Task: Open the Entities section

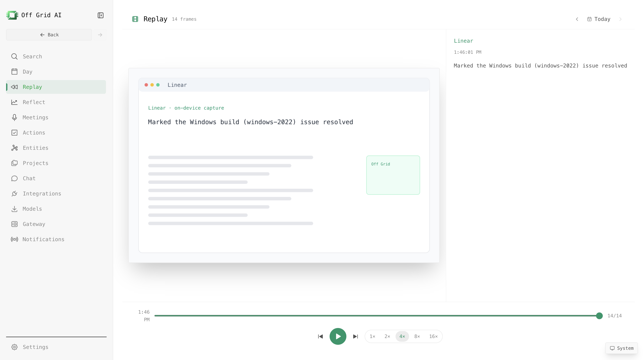Action: point(56,148)
